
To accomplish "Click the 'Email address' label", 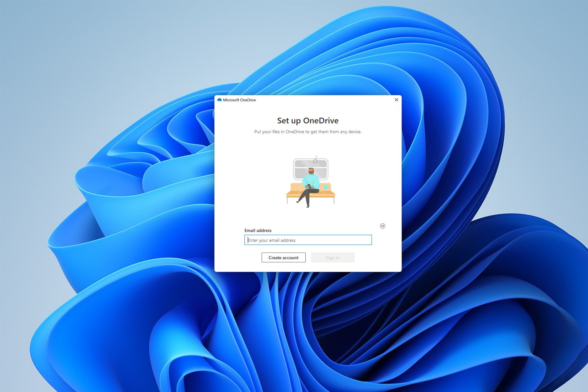I will pyautogui.click(x=258, y=230).
